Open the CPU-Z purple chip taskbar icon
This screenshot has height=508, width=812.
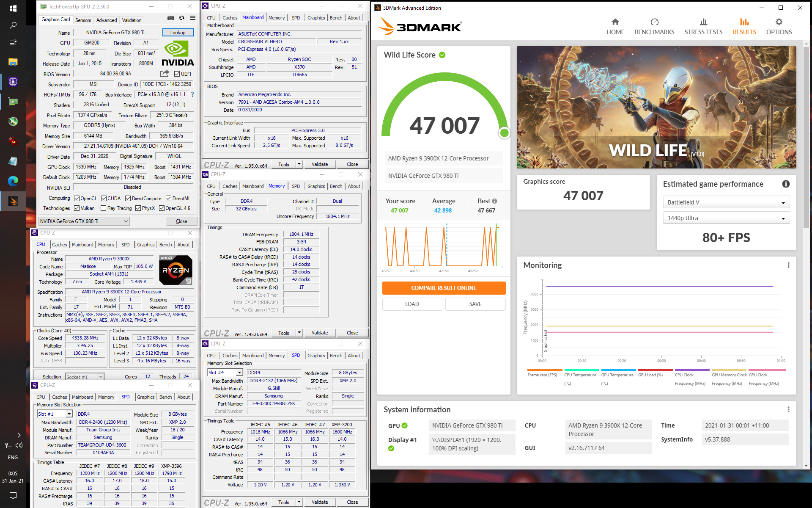pyautogui.click(x=13, y=82)
